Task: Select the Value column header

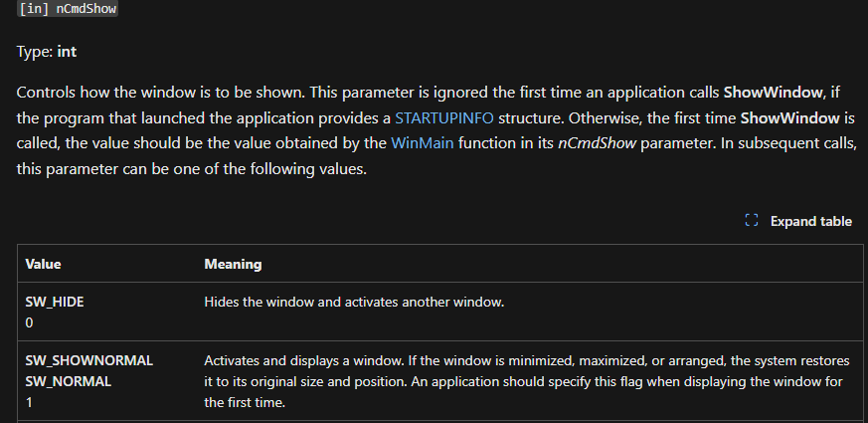Action: coord(43,264)
